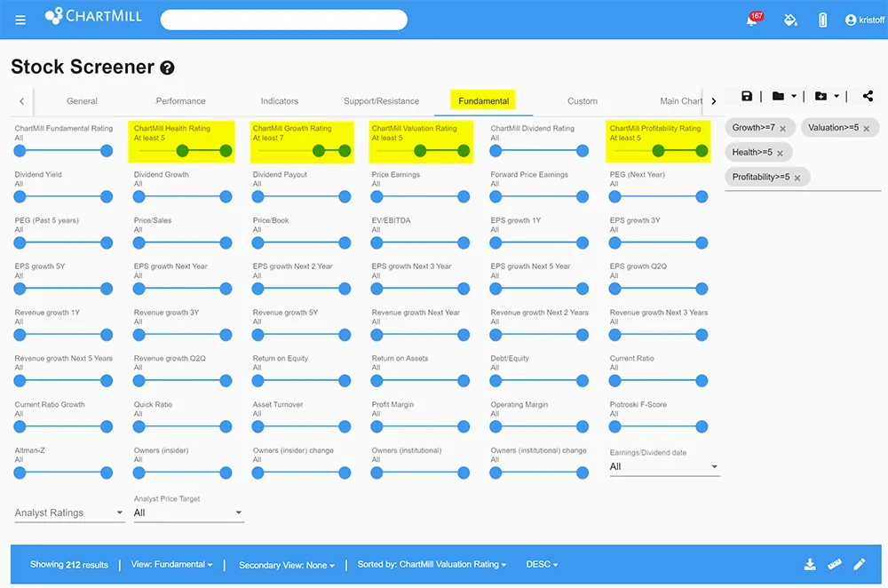Click the Price Earnings right slider handle
888x588 pixels.
tap(464, 196)
